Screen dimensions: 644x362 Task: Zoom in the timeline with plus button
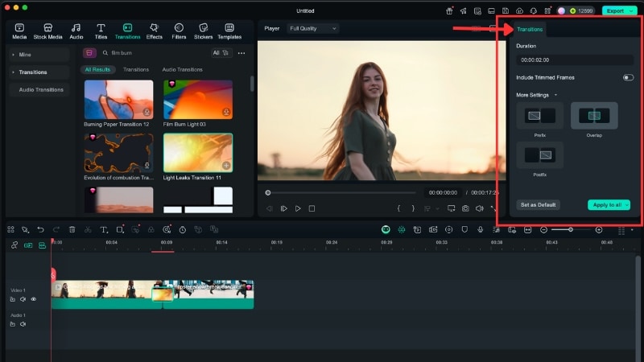pos(599,229)
